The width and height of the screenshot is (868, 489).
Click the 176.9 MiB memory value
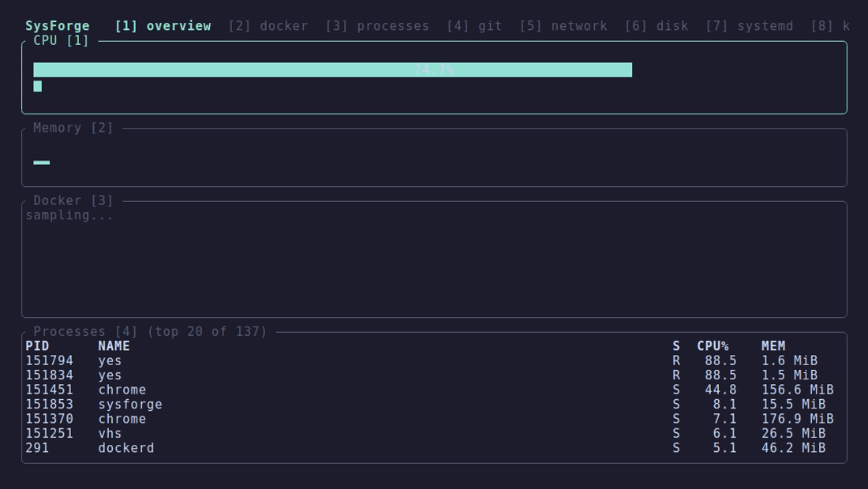tap(797, 419)
